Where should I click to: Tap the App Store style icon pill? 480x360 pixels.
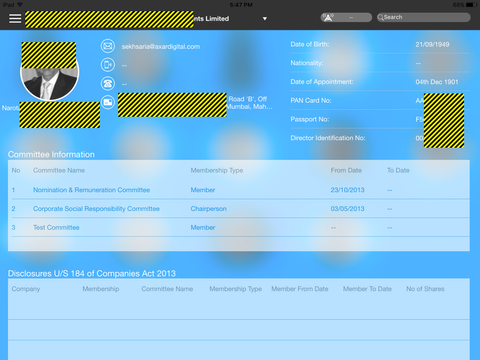346,17
